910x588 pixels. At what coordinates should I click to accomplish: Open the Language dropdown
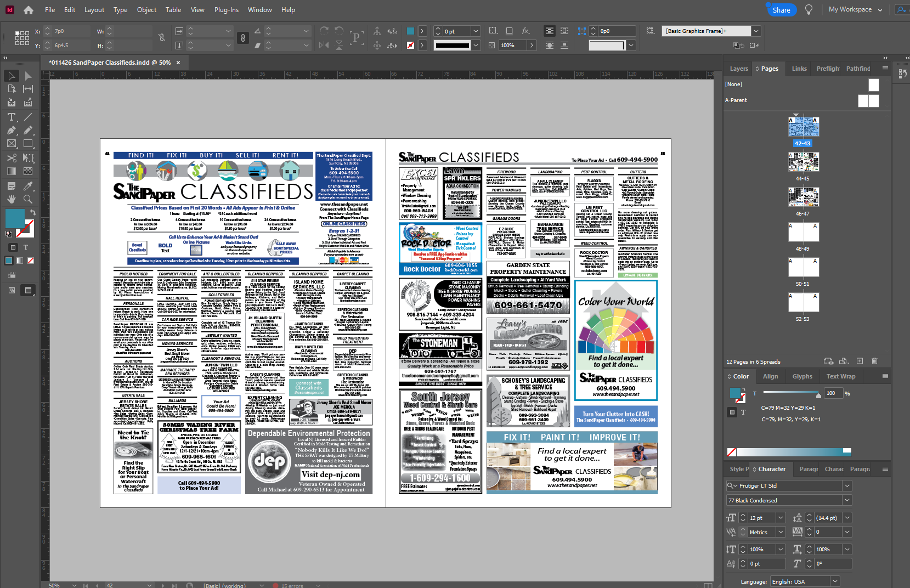[x=835, y=581]
